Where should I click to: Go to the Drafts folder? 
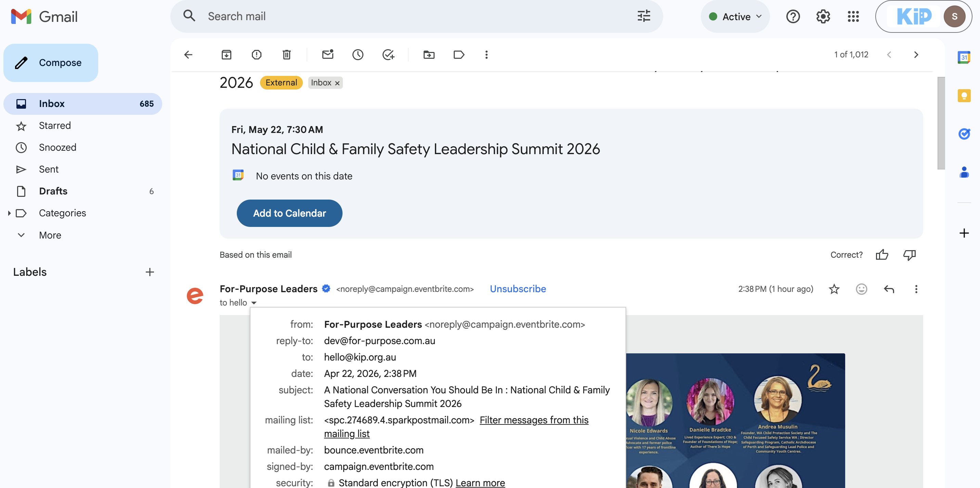pos(53,191)
